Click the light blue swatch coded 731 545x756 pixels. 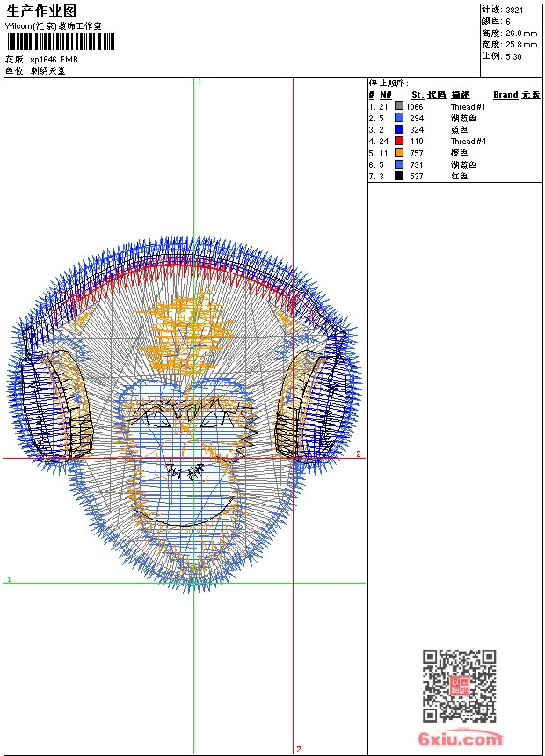click(399, 164)
